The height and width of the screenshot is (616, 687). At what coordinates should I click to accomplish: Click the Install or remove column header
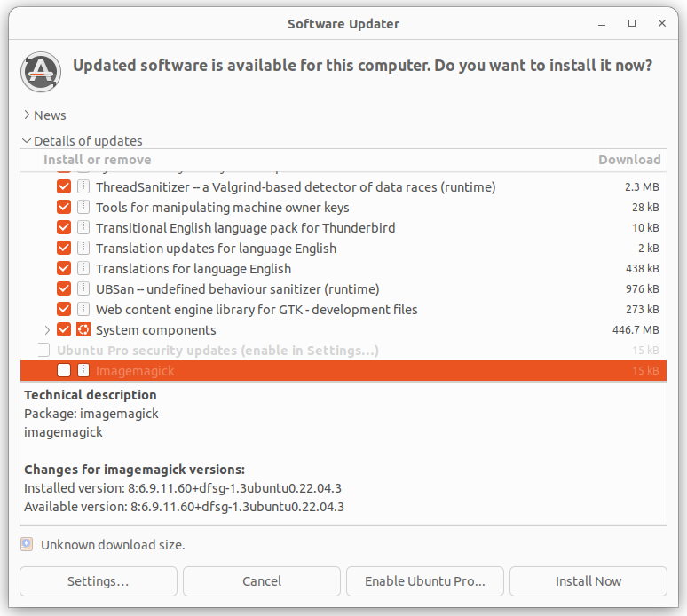(98, 160)
